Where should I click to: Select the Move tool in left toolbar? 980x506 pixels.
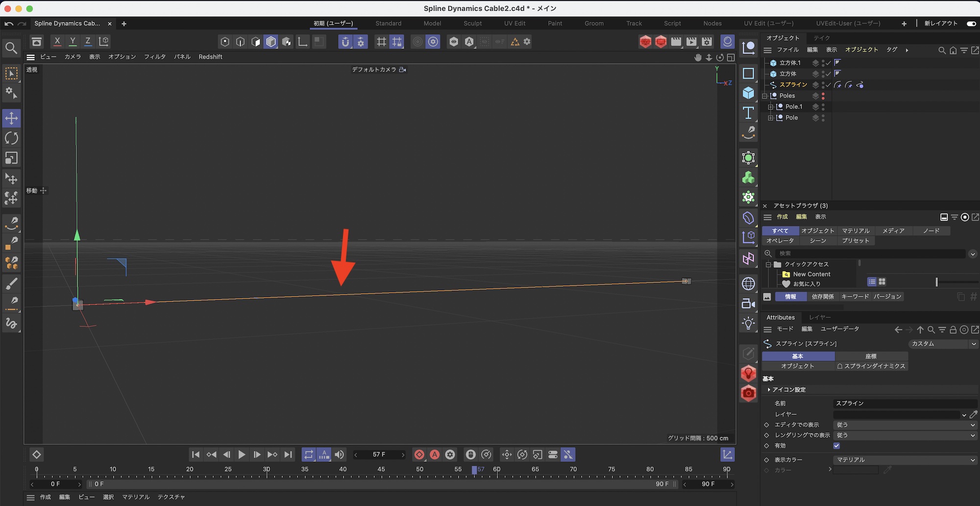(11, 118)
